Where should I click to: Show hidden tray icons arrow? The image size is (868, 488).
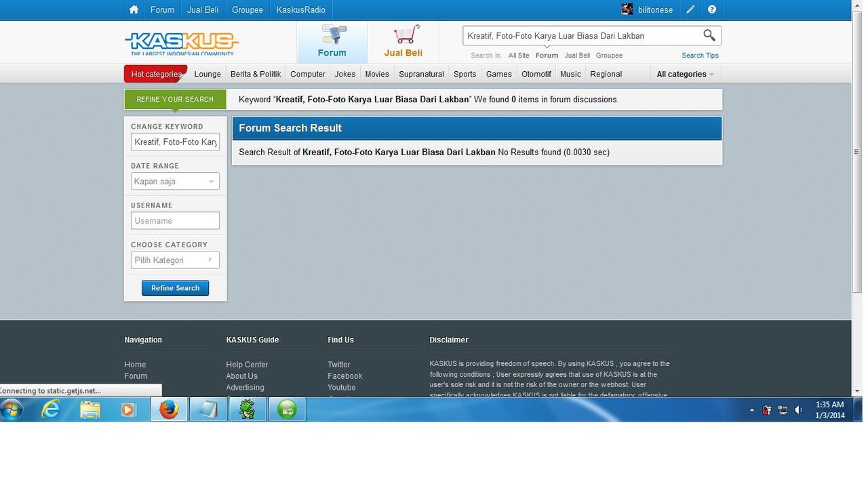coord(751,410)
